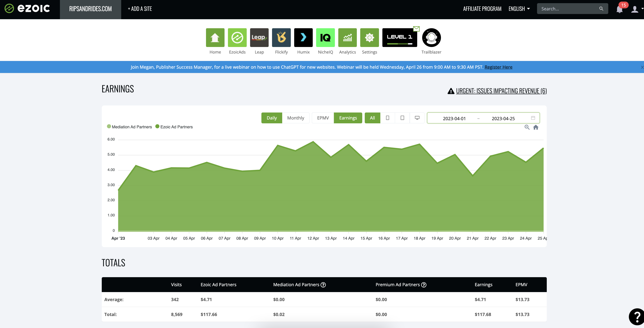
Task: Click the Ezoic Ad Partners column header
Action: tap(218, 285)
